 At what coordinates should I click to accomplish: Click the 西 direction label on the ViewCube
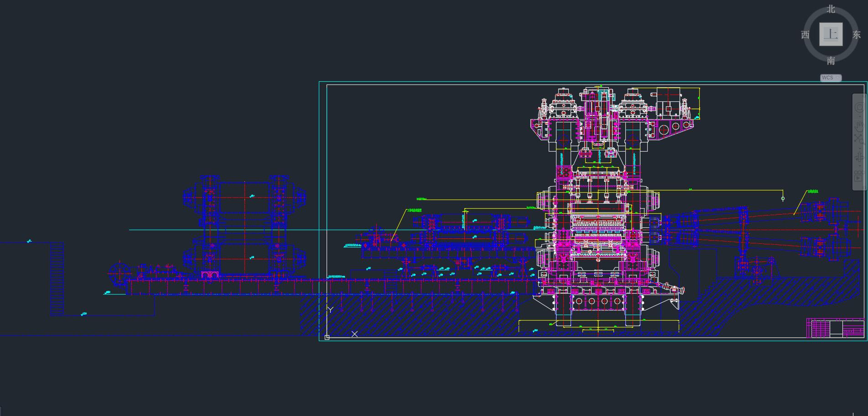click(806, 34)
